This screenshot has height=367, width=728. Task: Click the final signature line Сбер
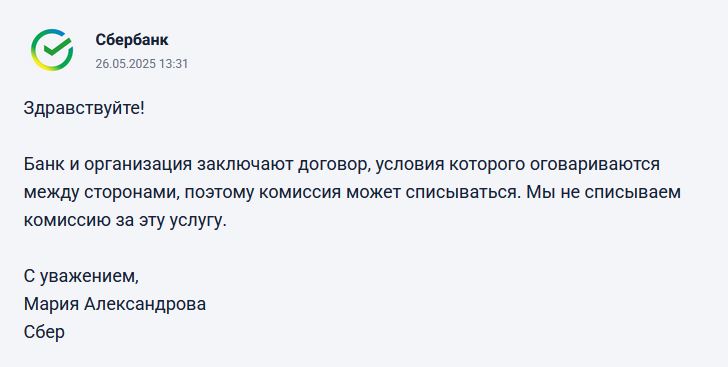pyautogui.click(x=44, y=333)
